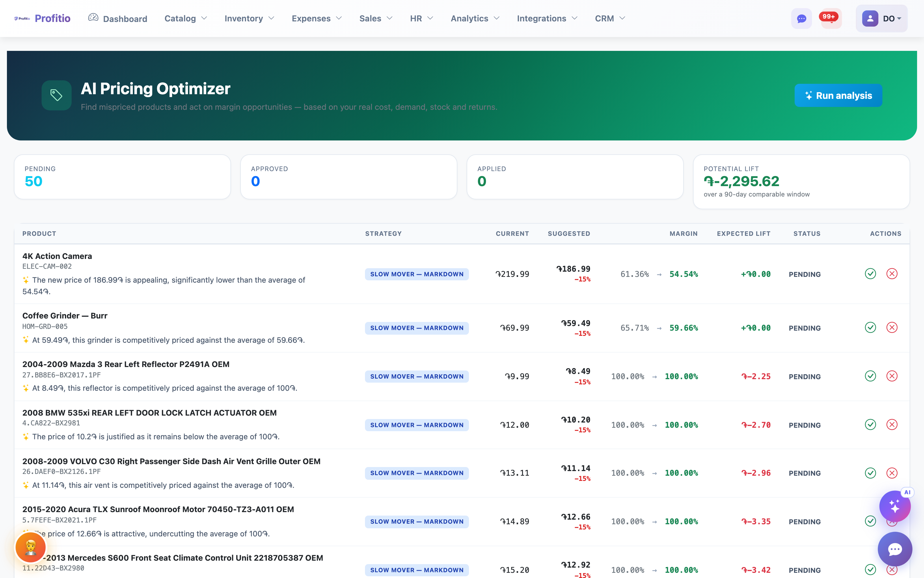Approve the Coffee Grinder — Burr suggestion
This screenshot has height=578, width=924.
(x=870, y=328)
